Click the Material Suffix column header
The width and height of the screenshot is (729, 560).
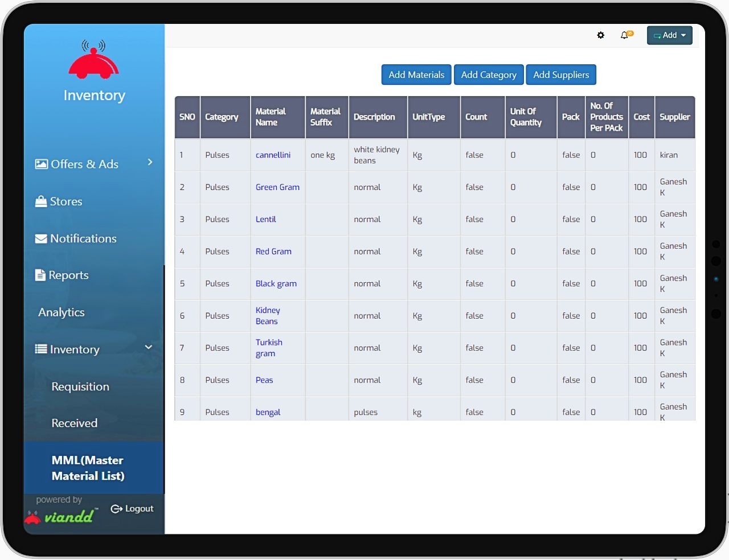tap(327, 117)
